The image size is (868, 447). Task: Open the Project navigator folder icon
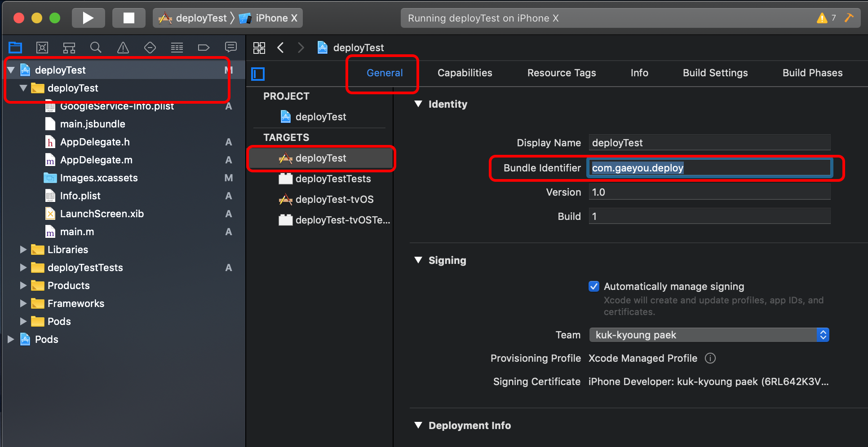pos(15,47)
